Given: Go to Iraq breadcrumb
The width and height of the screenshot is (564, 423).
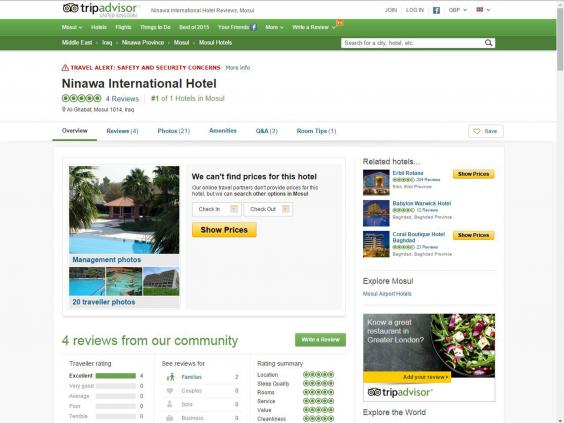Looking at the screenshot, I should [x=107, y=42].
